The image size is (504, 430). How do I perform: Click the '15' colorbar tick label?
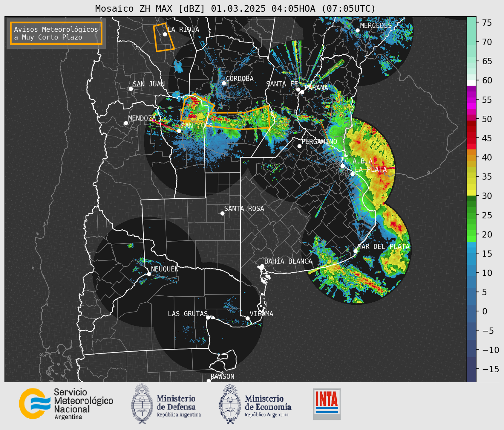[487, 254]
